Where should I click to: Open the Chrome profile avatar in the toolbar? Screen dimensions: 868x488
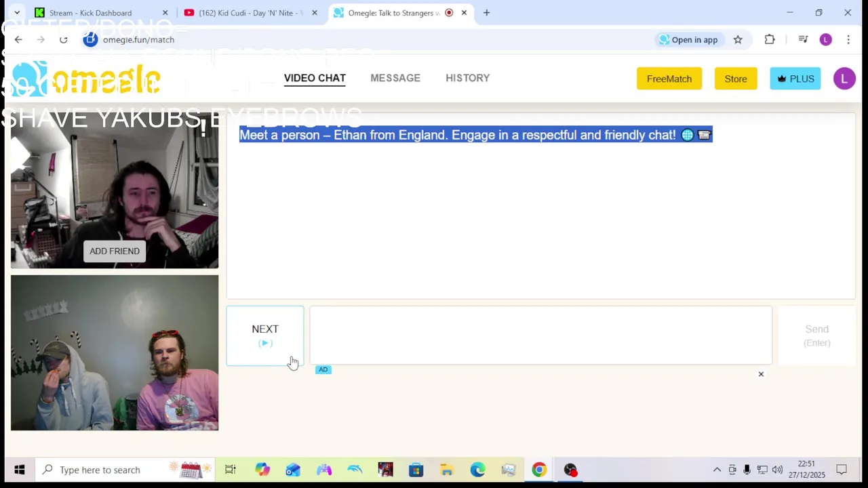[x=825, y=40]
